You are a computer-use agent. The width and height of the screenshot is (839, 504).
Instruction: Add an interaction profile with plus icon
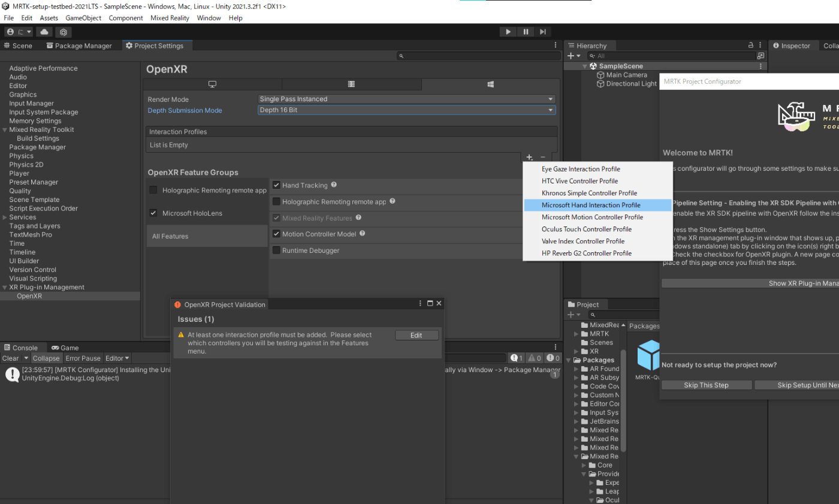coord(529,157)
